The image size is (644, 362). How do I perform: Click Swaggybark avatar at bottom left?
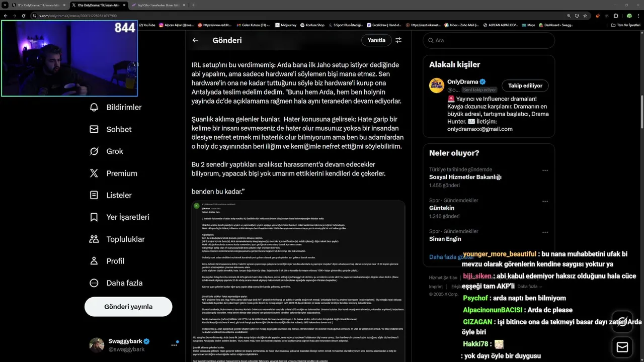97,345
